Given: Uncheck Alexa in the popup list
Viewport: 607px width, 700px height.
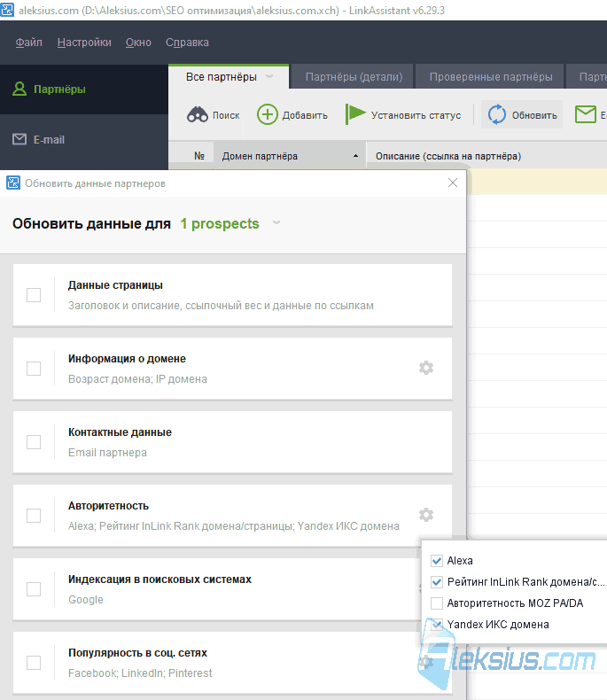Looking at the screenshot, I should tap(437, 560).
